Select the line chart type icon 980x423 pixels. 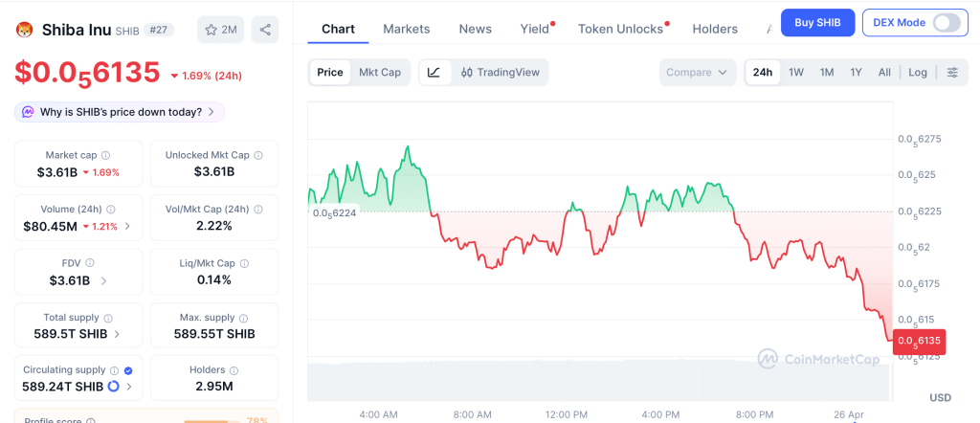tap(434, 72)
